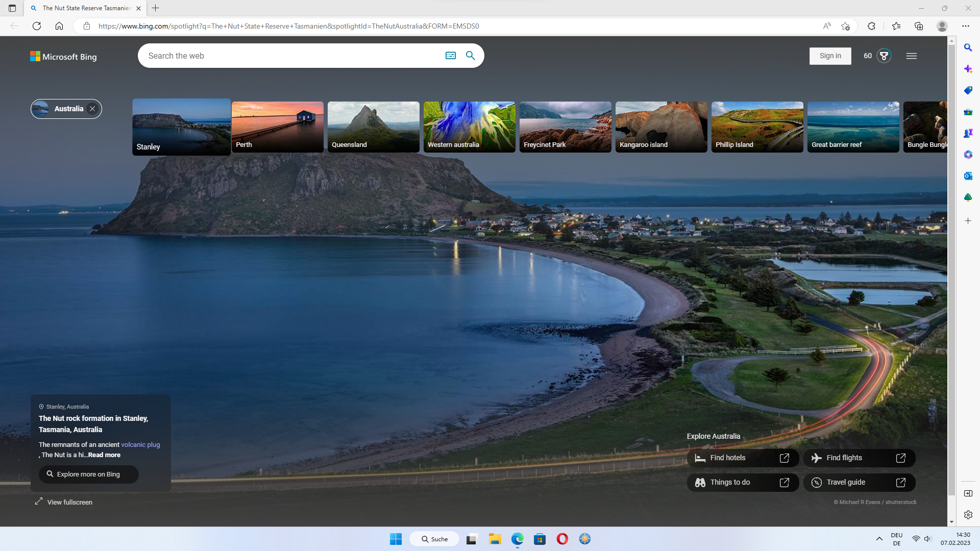
Task: Open Edge sidebar Outlook icon
Action: tap(968, 176)
